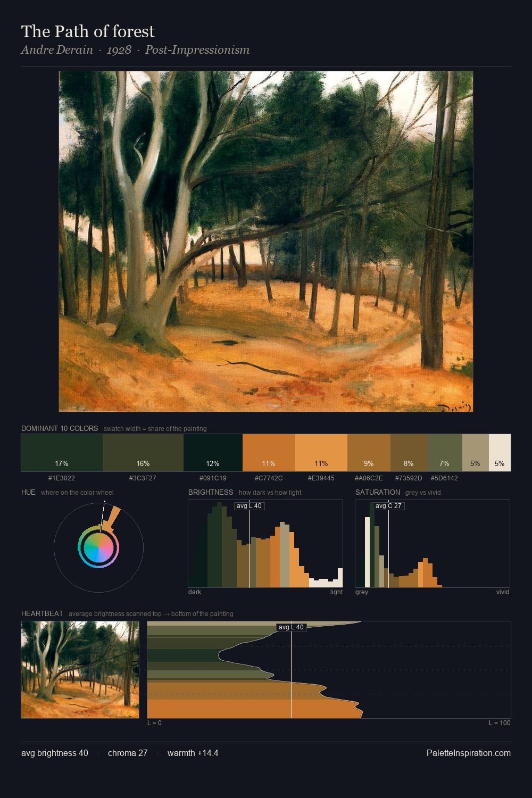Click the chroma 27 stat
This screenshot has height=798, width=532.
pyautogui.click(x=128, y=753)
